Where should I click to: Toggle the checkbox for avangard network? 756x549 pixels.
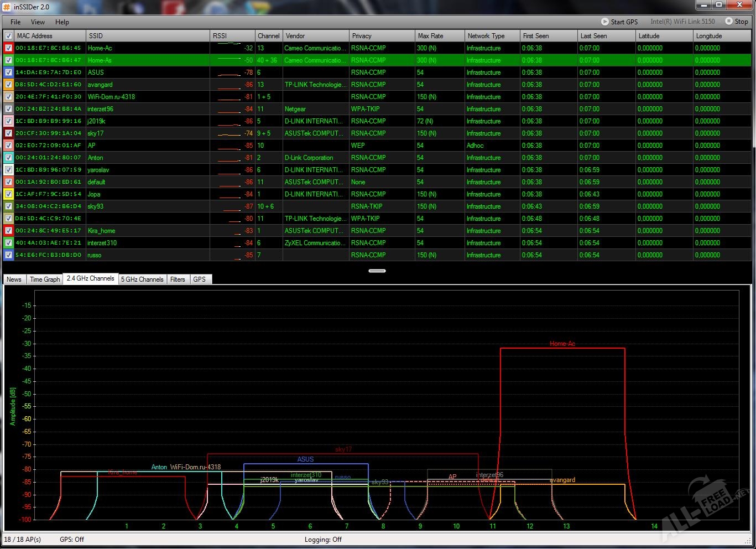point(8,85)
